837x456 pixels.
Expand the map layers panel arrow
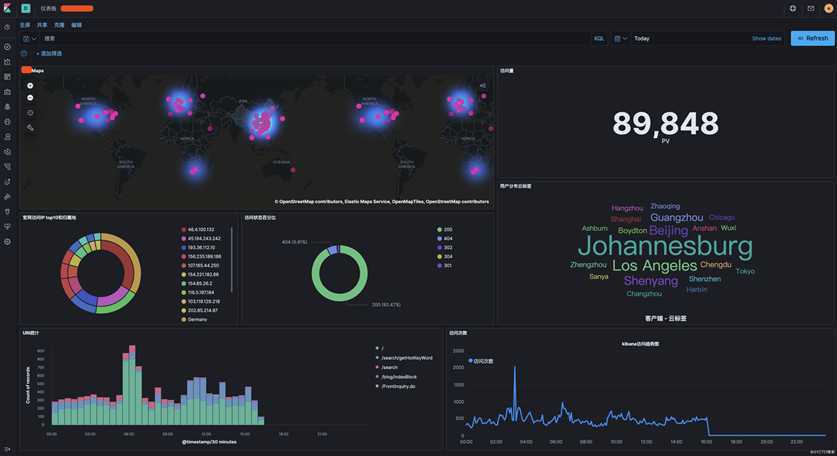point(483,85)
